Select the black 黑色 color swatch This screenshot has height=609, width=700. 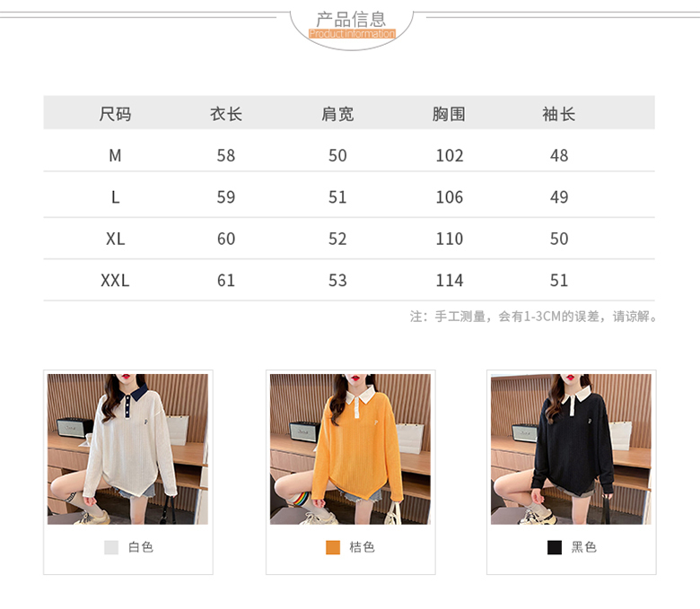(555, 547)
